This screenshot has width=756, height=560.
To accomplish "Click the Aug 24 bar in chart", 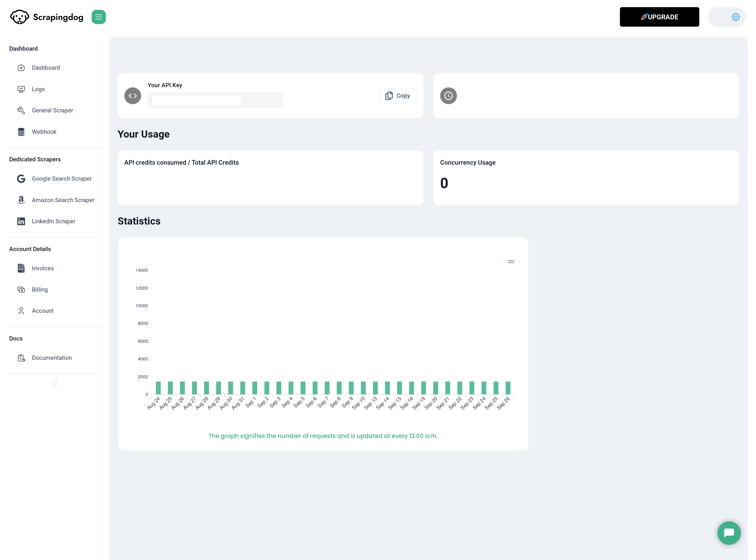I will (158, 388).
